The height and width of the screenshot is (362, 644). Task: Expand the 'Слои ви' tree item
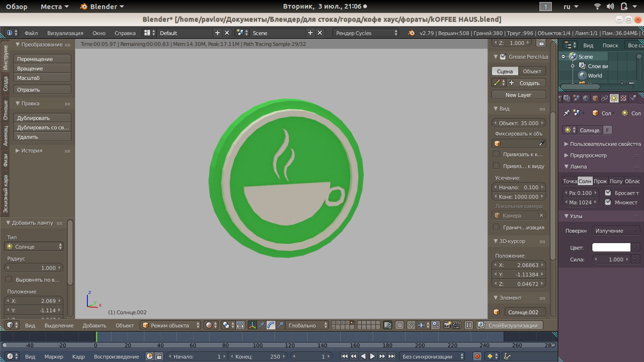click(x=573, y=66)
